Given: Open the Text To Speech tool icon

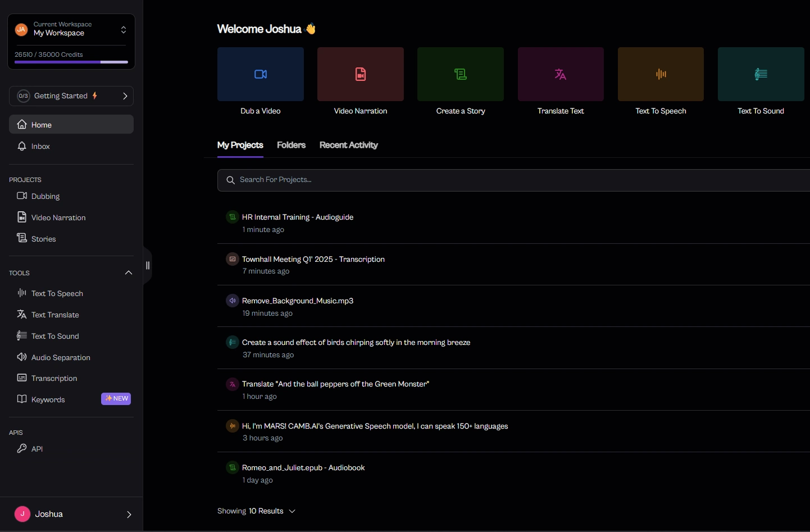Looking at the screenshot, I should click(661, 74).
